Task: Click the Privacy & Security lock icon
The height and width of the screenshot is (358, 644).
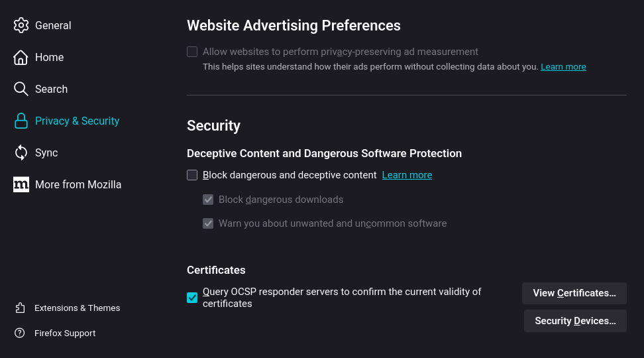Action: [21, 121]
